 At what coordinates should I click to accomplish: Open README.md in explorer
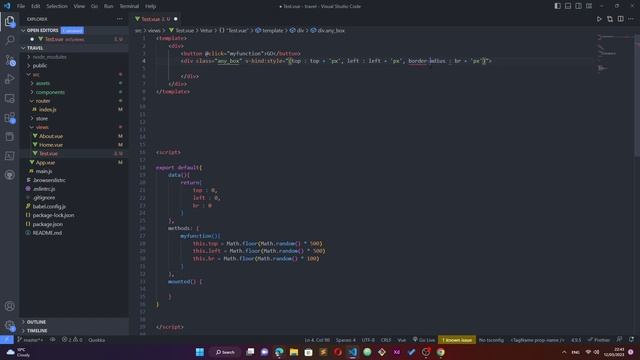(47, 233)
